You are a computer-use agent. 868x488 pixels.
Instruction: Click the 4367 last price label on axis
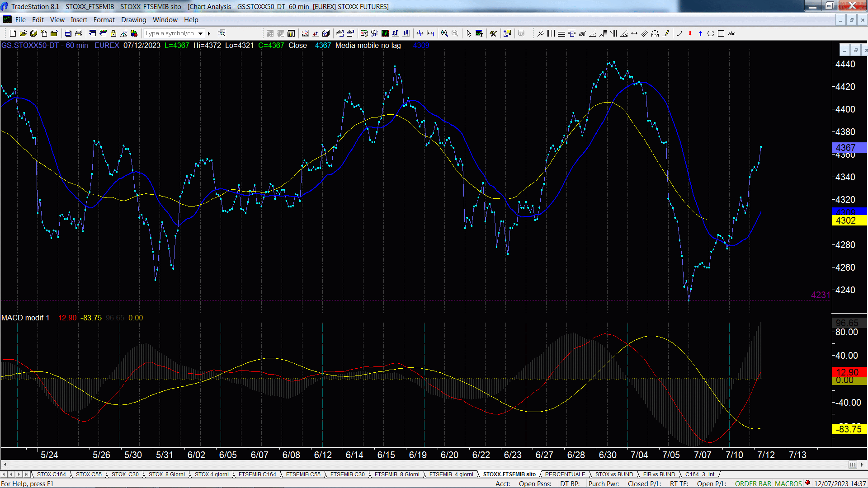pyautogui.click(x=849, y=147)
